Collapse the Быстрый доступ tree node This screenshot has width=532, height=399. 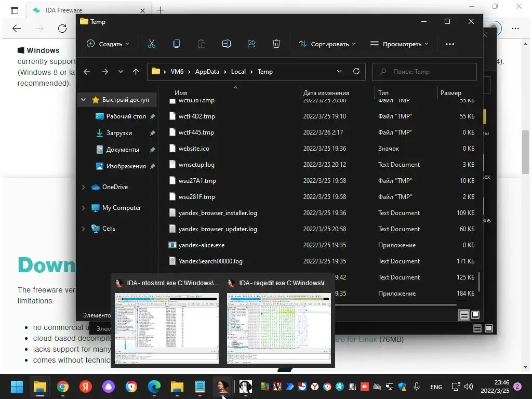pos(84,99)
